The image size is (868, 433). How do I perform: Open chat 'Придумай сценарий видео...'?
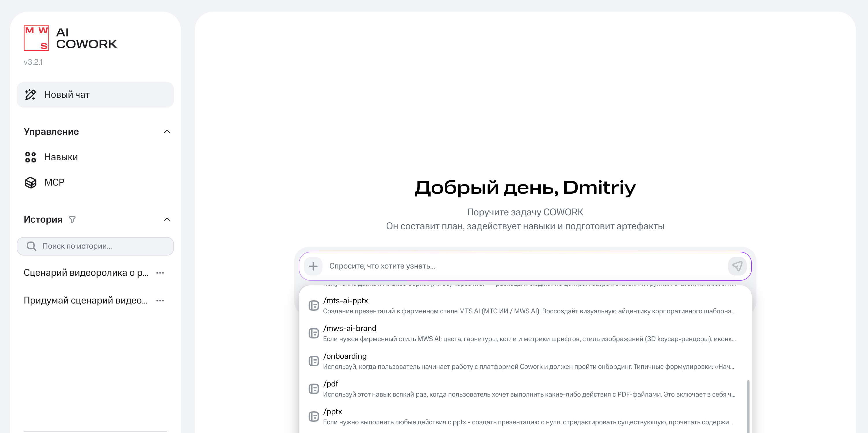tap(86, 301)
